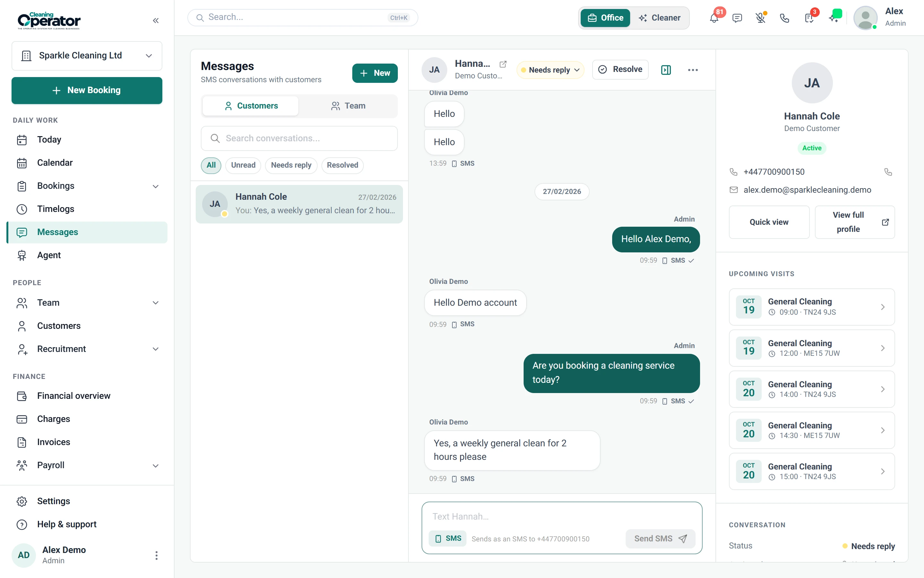
Task: Open the tasks icon with badge 3
Action: [x=809, y=18]
